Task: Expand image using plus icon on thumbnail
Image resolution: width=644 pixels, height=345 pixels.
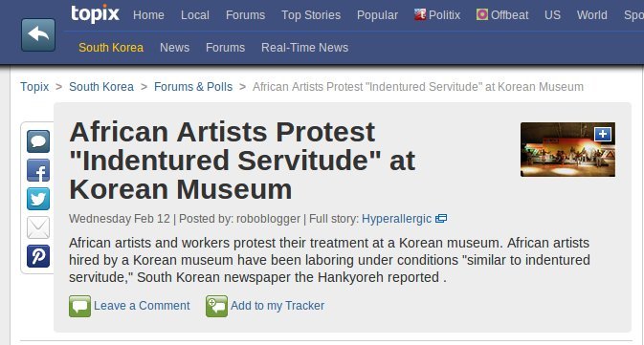Action: click(x=603, y=134)
